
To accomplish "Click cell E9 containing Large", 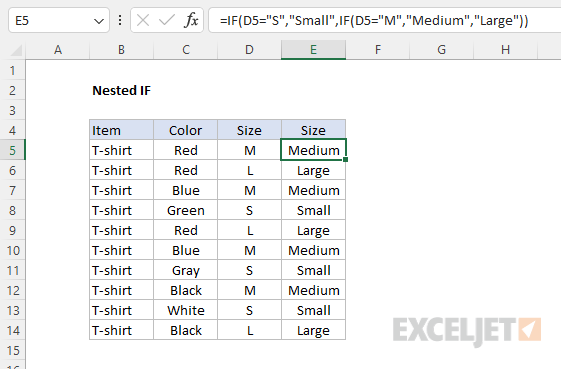I will [313, 230].
